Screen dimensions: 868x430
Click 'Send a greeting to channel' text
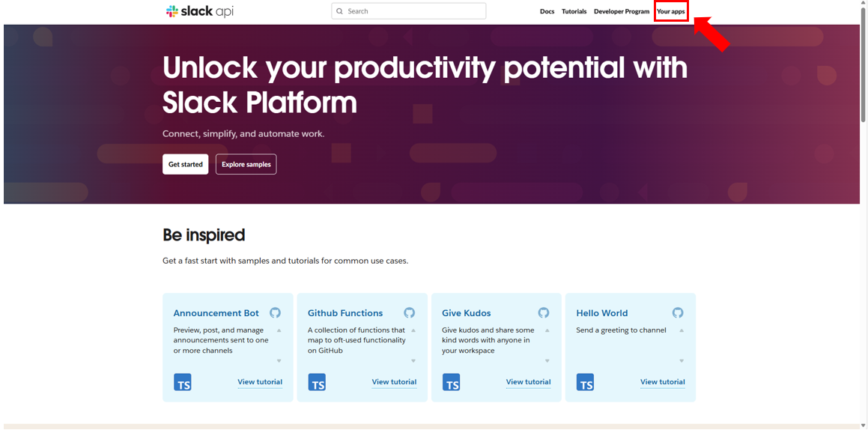tap(621, 330)
